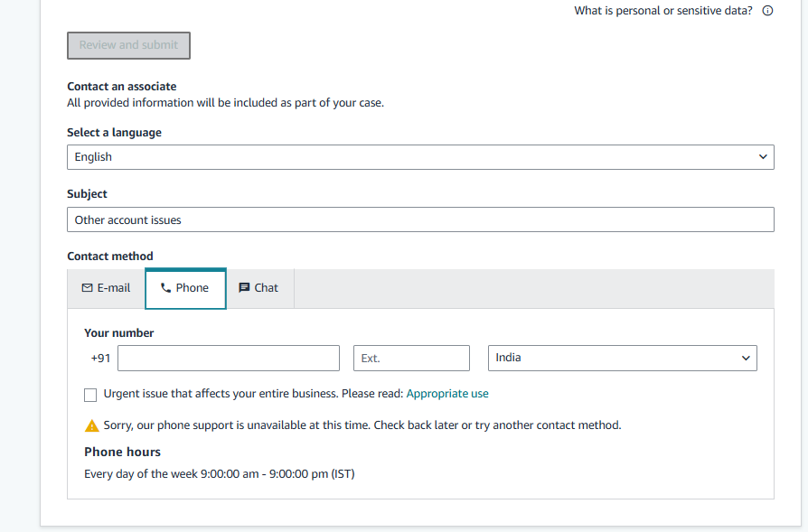Tick the Urgent issue checkbox
This screenshot has height=532, width=808.
[90, 395]
